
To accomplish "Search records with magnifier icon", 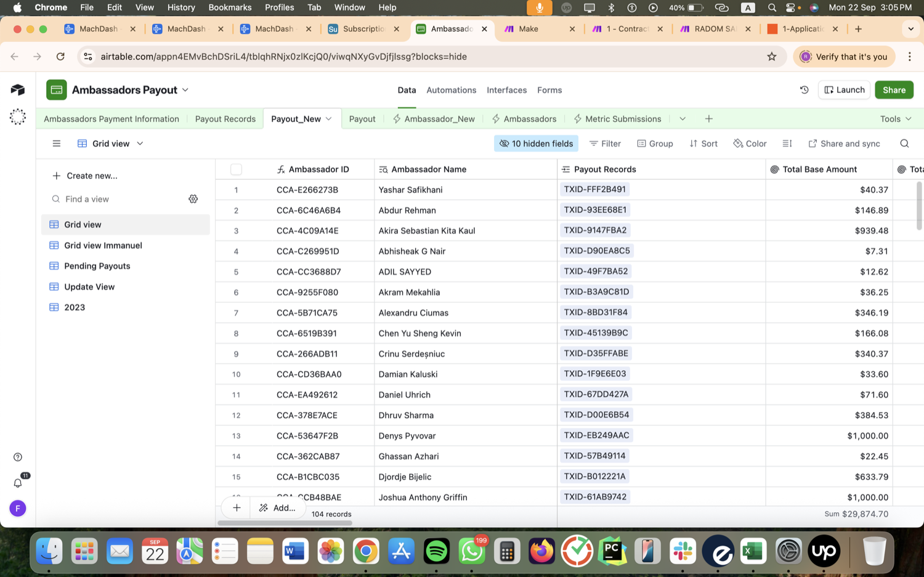I will pos(904,143).
